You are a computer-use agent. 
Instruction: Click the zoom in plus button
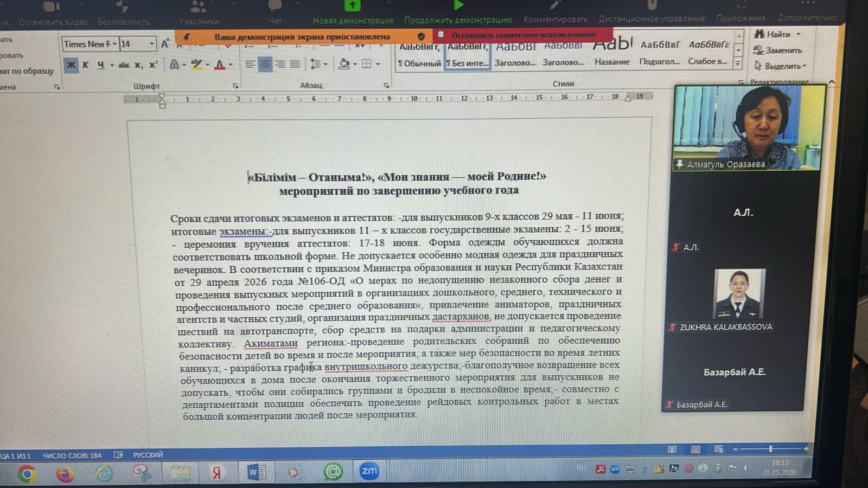(806, 448)
